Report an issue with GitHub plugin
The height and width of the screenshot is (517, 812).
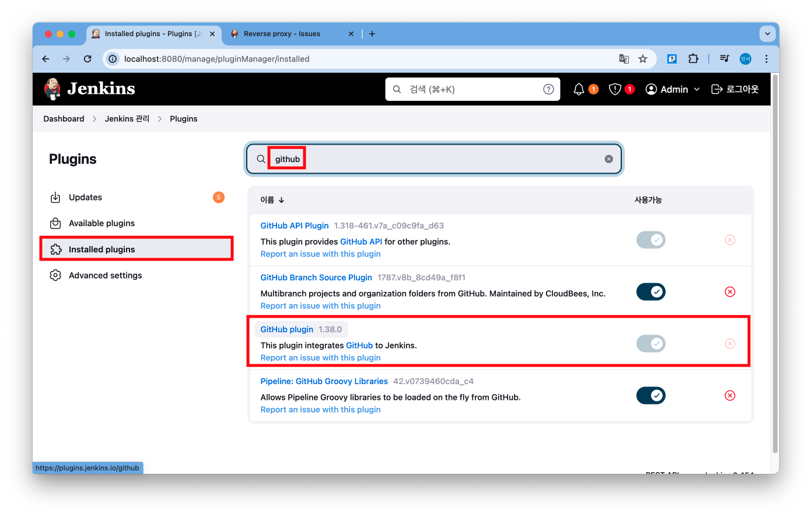(320, 358)
